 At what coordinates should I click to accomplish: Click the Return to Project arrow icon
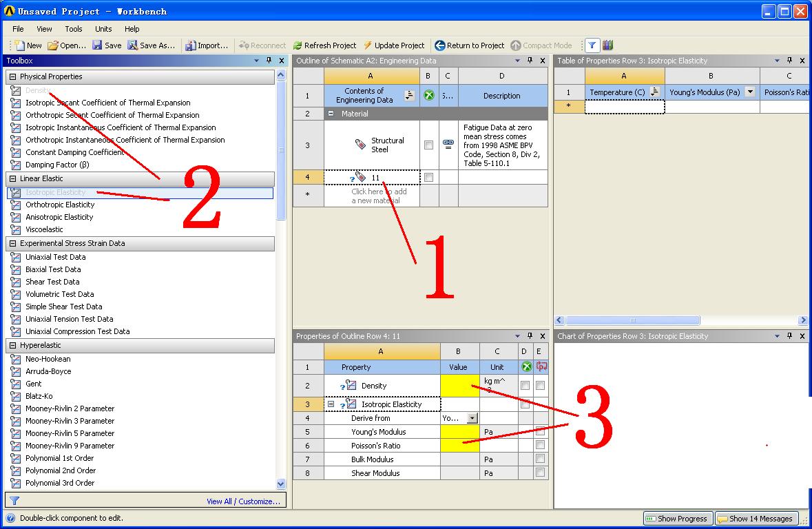coord(439,45)
